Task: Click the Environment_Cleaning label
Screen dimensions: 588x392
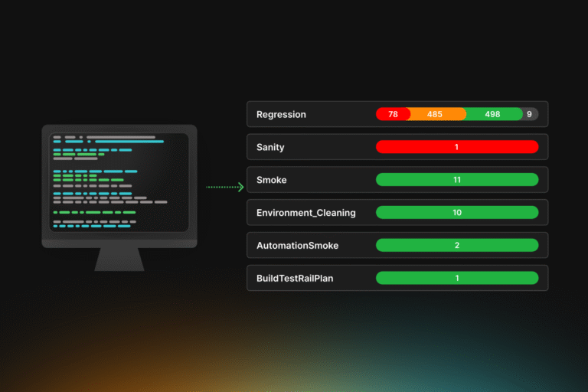Action: (x=305, y=213)
